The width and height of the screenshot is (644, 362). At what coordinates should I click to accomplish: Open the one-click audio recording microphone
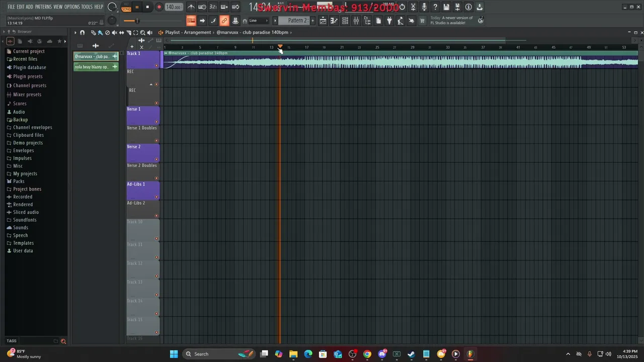[x=424, y=7]
